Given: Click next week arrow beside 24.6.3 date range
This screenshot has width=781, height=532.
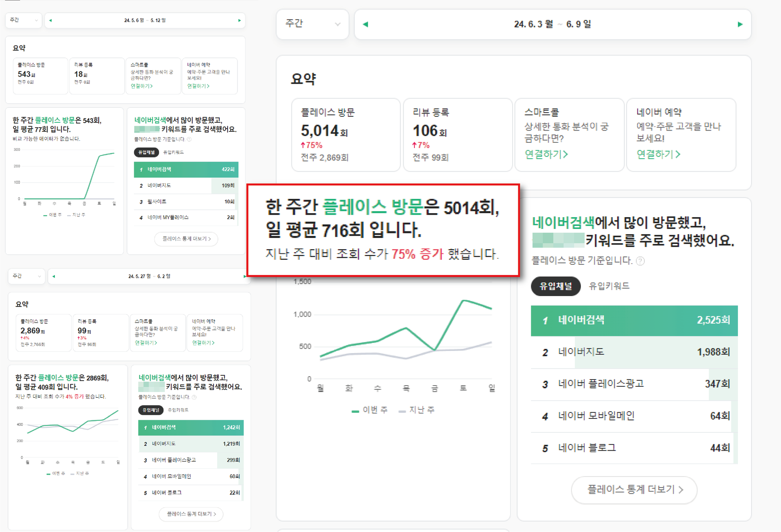Looking at the screenshot, I should (x=740, y=24).
